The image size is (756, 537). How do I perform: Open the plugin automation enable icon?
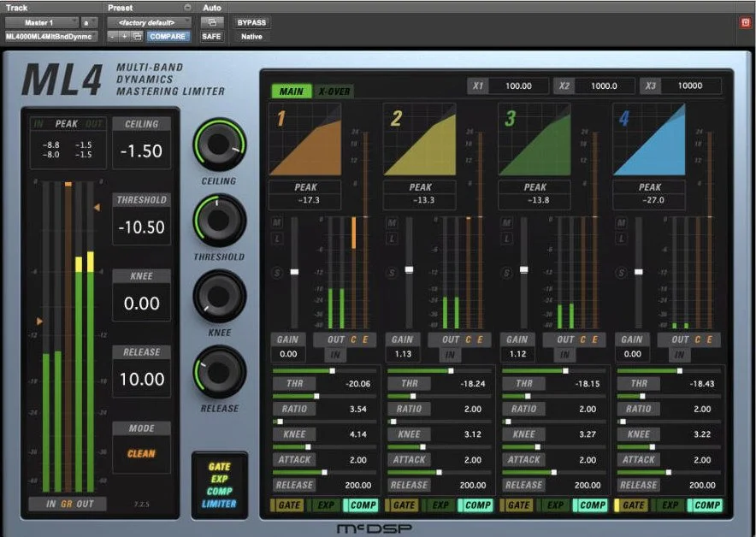pos(211,22)
